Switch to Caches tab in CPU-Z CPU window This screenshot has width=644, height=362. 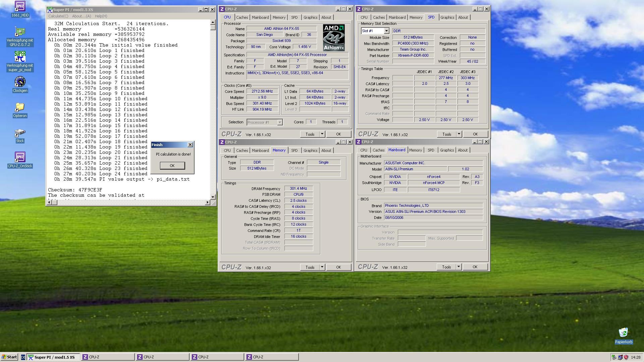click(x=242, y=17)
